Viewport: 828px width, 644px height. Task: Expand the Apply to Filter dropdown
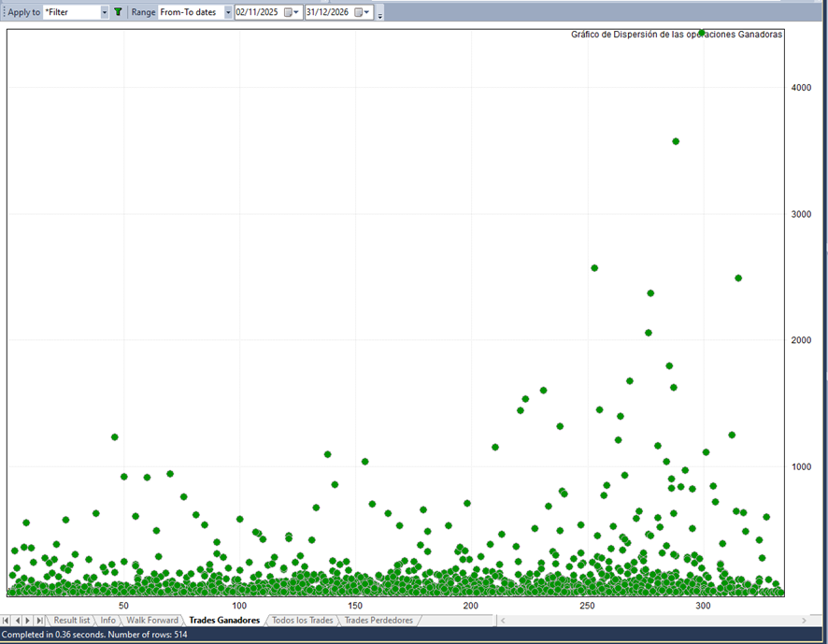coord(105,12)
